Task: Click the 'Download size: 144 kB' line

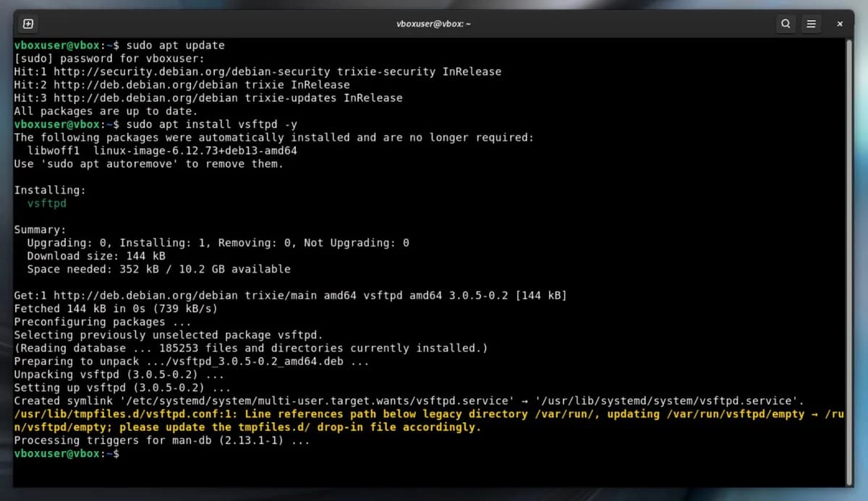Action: (x=96, y=256)
